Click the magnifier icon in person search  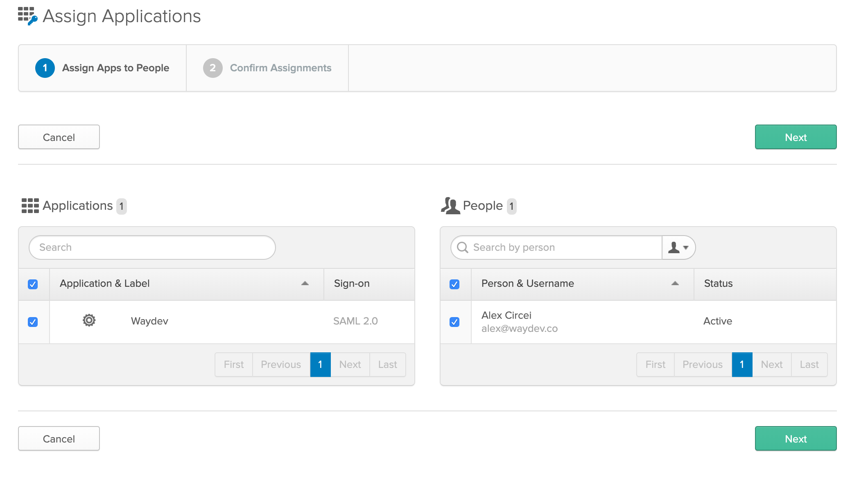462,247
